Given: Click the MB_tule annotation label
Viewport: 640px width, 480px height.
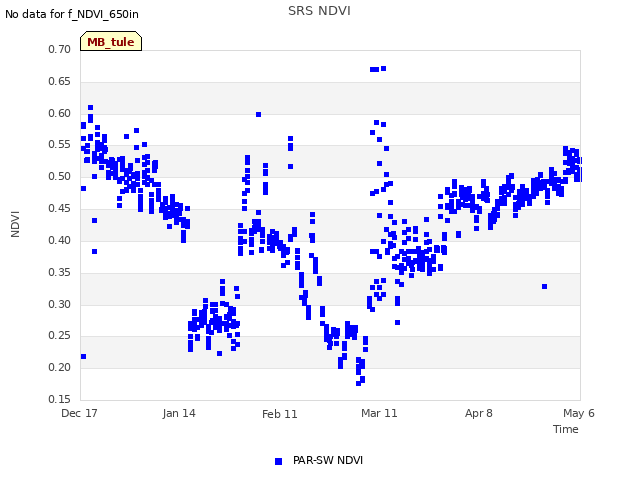Looking at the screenshot, I should [x=111, y=42].
